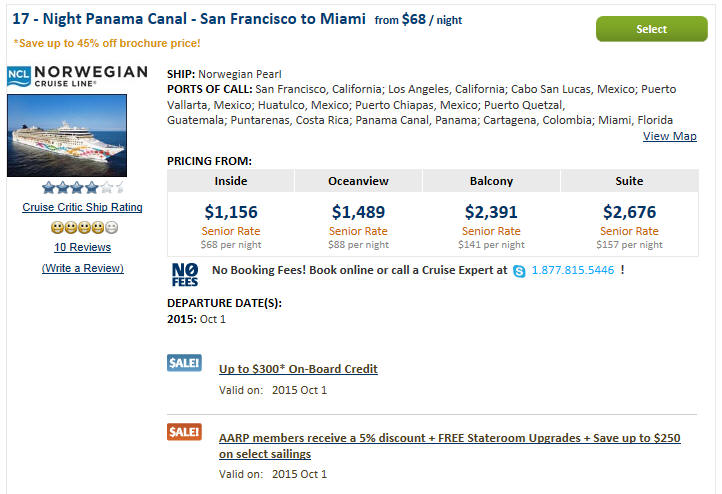The height and width of the screenshot is (494, 722).
Task: Select the Inside $1,156 price
Action: (231, 212)
